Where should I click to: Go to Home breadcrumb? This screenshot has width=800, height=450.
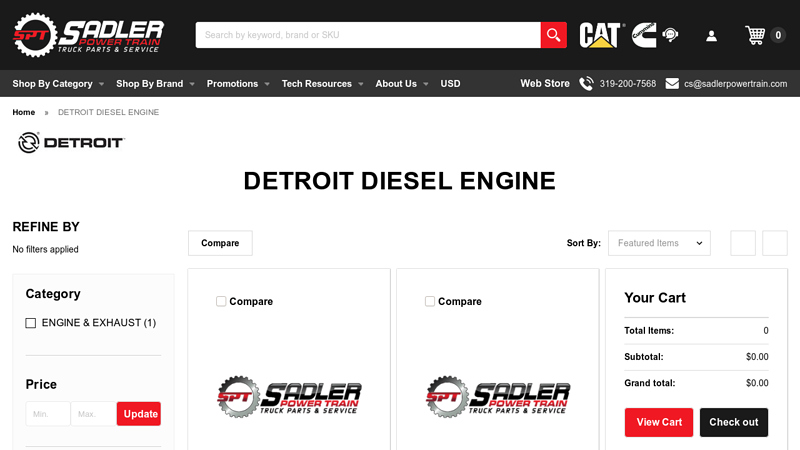[23, 112]
